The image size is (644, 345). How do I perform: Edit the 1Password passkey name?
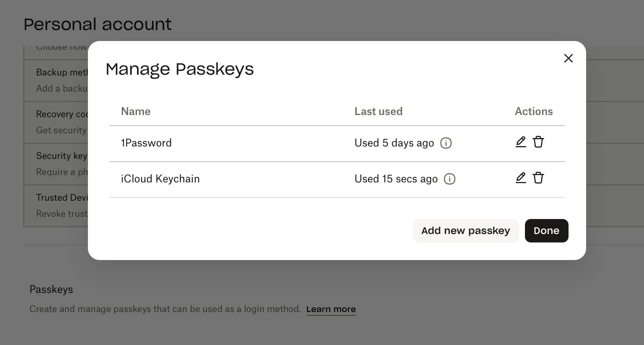pos(521,142)
